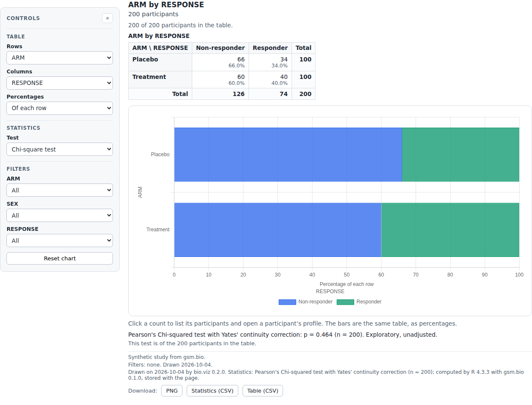532x405 pixels.
Task: Click the blue Non-responder bar for Placebo
Action: click(x=288, y=154)
